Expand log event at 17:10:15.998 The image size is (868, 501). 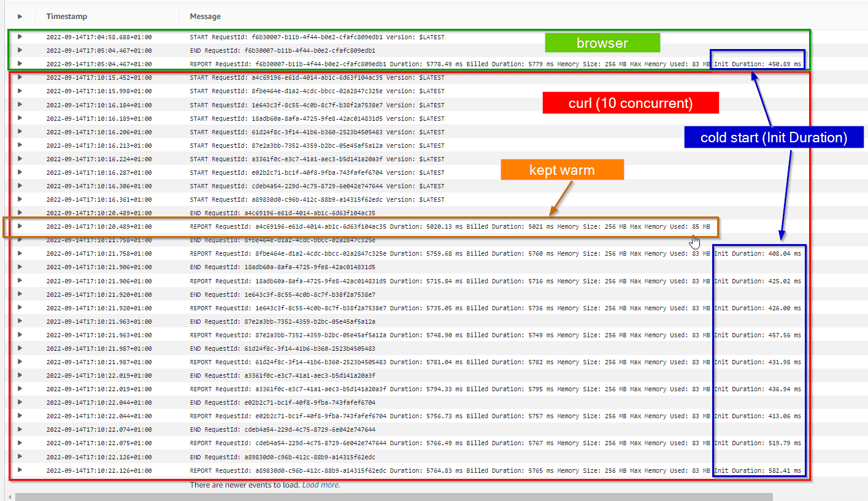(20, 91)
